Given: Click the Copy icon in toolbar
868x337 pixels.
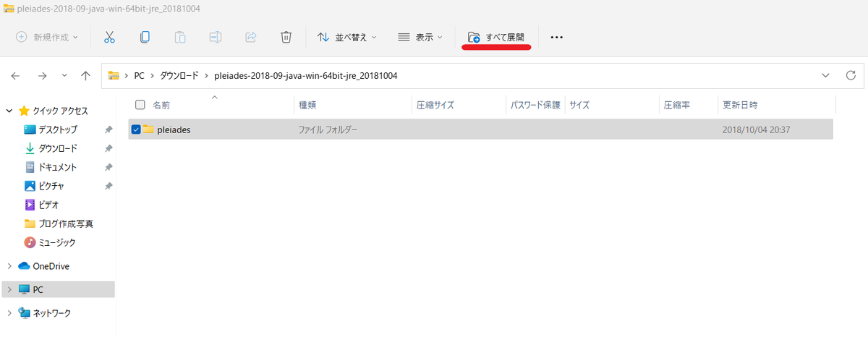Looking at the screenshot, I should pos(145,37).
